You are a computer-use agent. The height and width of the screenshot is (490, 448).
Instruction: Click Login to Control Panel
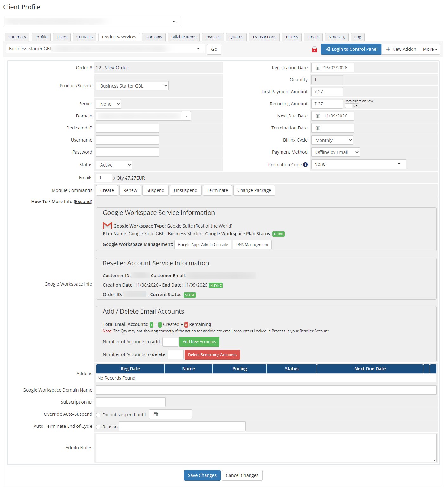(x=351, y=49)
